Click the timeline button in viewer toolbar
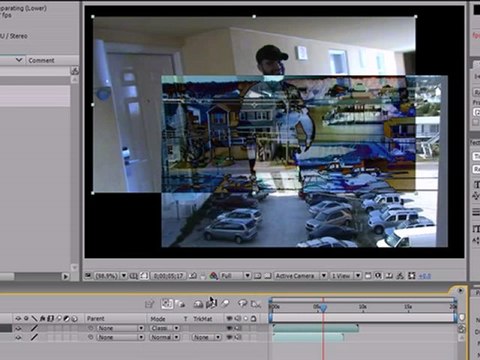480x360 pixels. [x=389, y=276]
